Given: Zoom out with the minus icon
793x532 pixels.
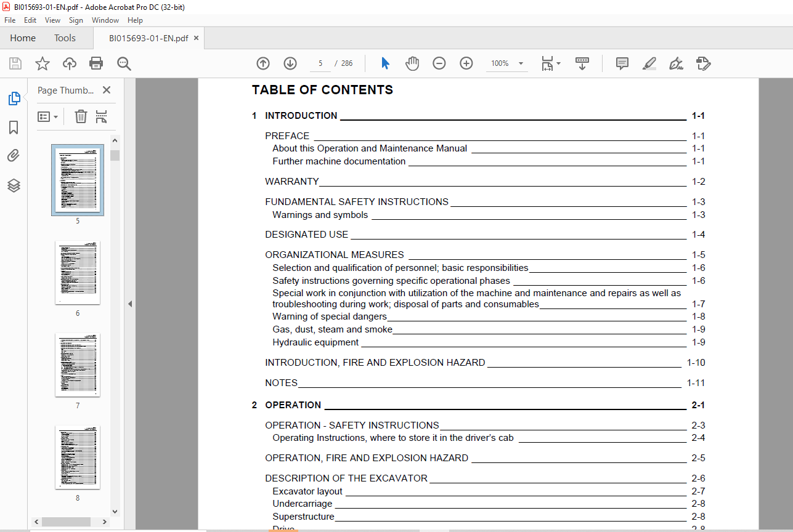Looking at the screenshot, I should click(x=439, y=63).
